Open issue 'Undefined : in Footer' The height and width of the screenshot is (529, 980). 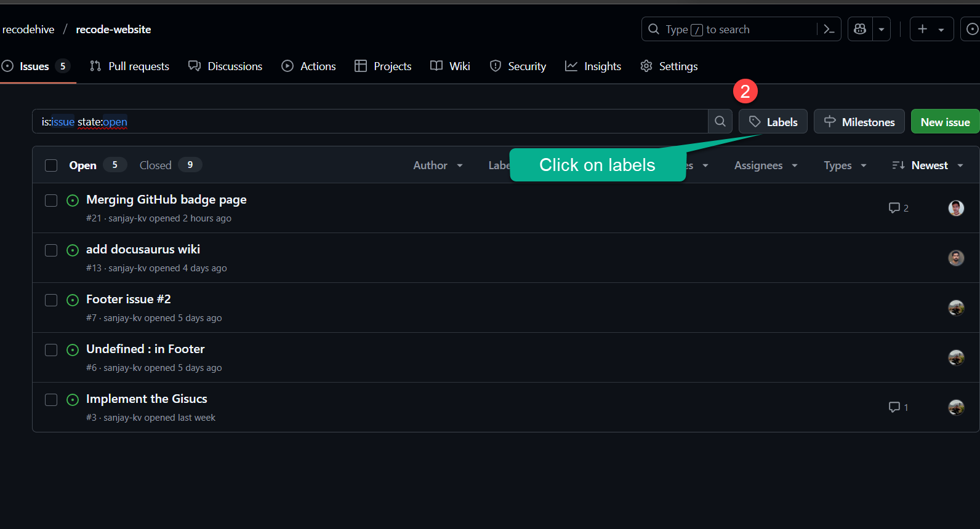(145, 349)
